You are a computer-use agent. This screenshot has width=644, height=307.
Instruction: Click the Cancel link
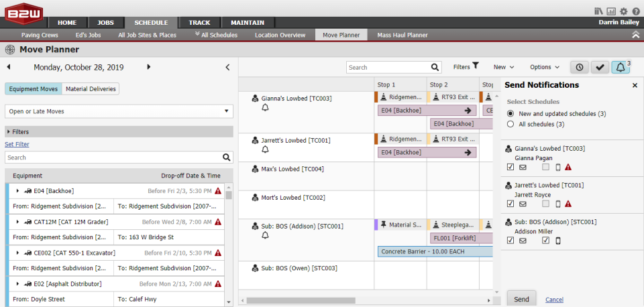[555, 300]
